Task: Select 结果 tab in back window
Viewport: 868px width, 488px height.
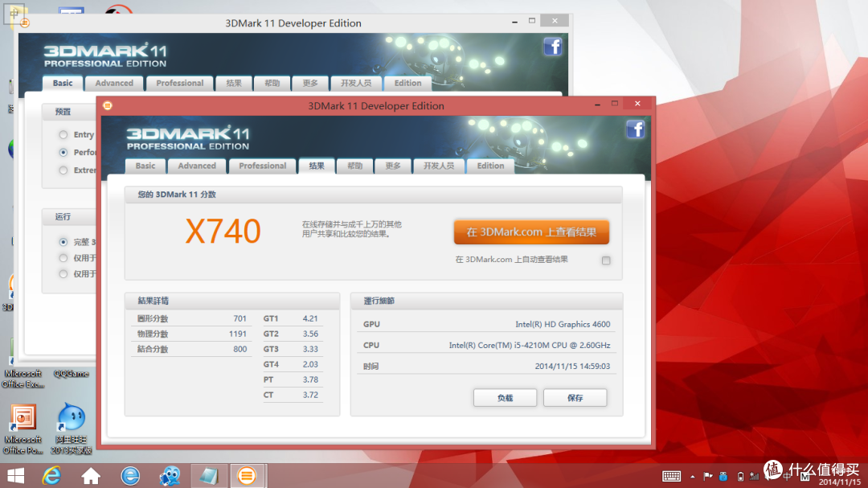Action: tap(234, 83)
